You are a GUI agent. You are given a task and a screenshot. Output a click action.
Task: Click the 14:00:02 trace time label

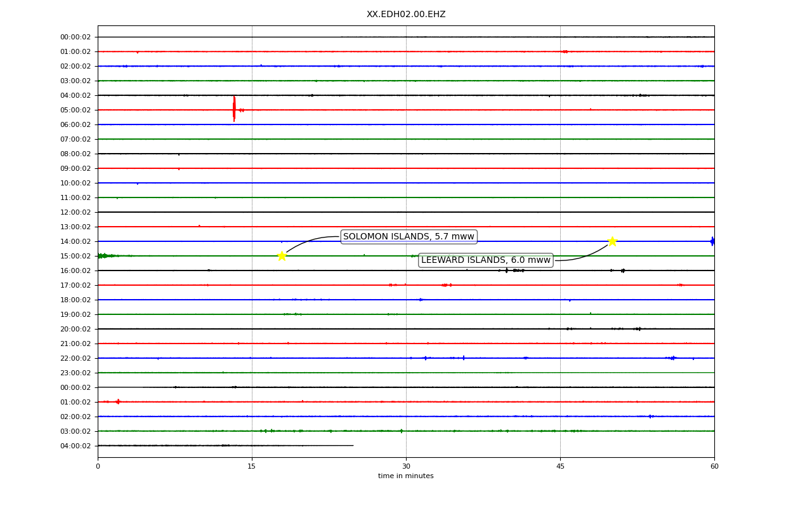[75, 241]
